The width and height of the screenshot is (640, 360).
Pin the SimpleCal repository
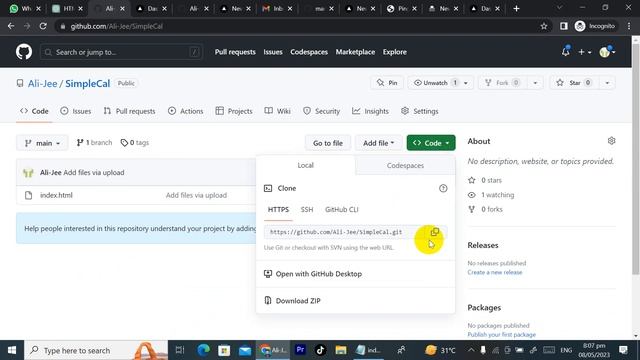coord(387,83)
